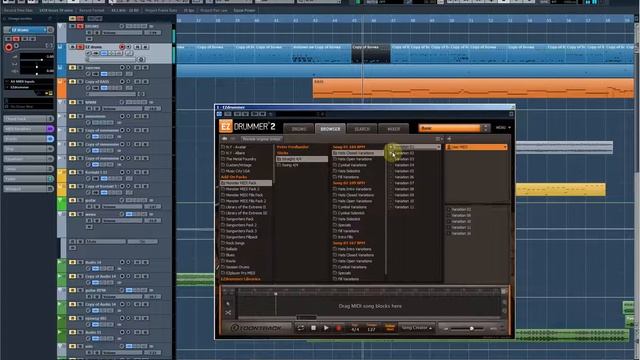Select the pointer tool above the scissors
Image resolution: width=640 pixels, height=360 pixels.
click(228, 303)
